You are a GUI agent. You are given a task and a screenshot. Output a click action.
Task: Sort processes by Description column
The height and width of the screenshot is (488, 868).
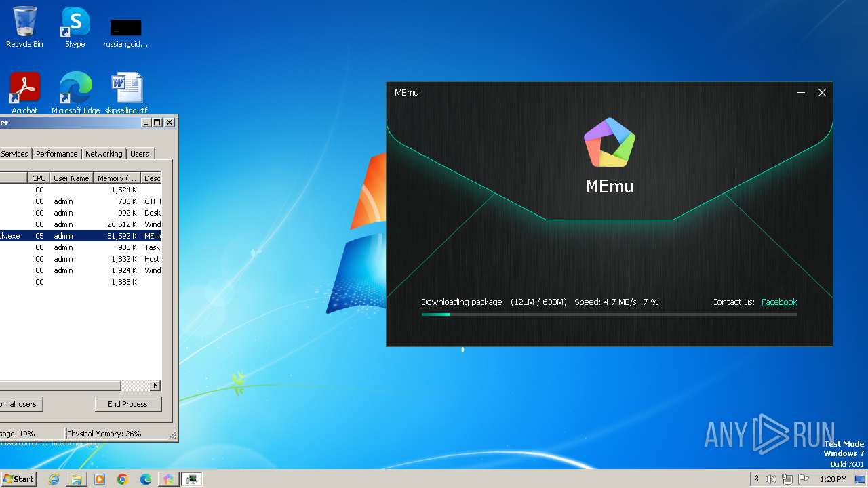152,178
